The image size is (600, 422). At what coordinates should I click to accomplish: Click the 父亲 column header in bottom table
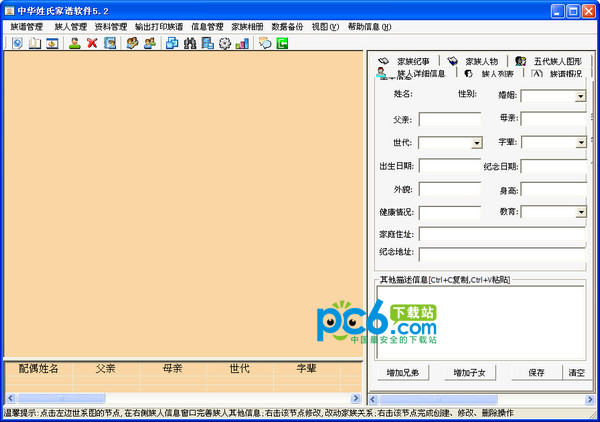point(106,368)
